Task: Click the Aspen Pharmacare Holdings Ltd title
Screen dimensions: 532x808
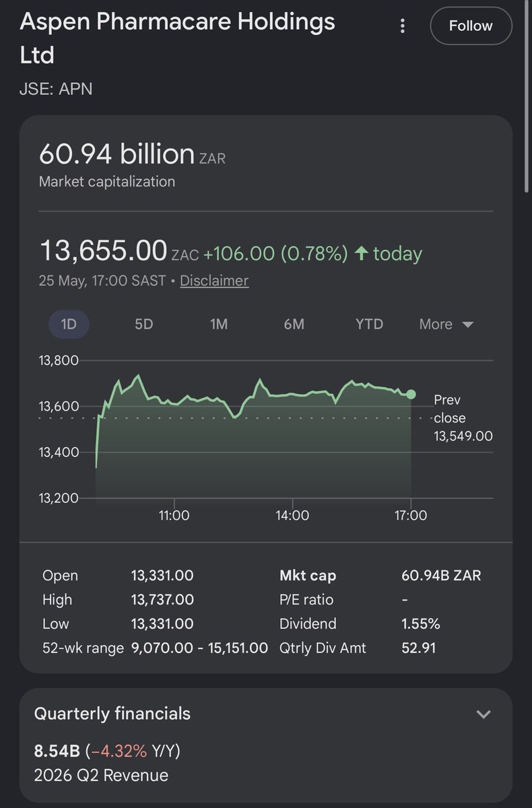Action: 177,38
